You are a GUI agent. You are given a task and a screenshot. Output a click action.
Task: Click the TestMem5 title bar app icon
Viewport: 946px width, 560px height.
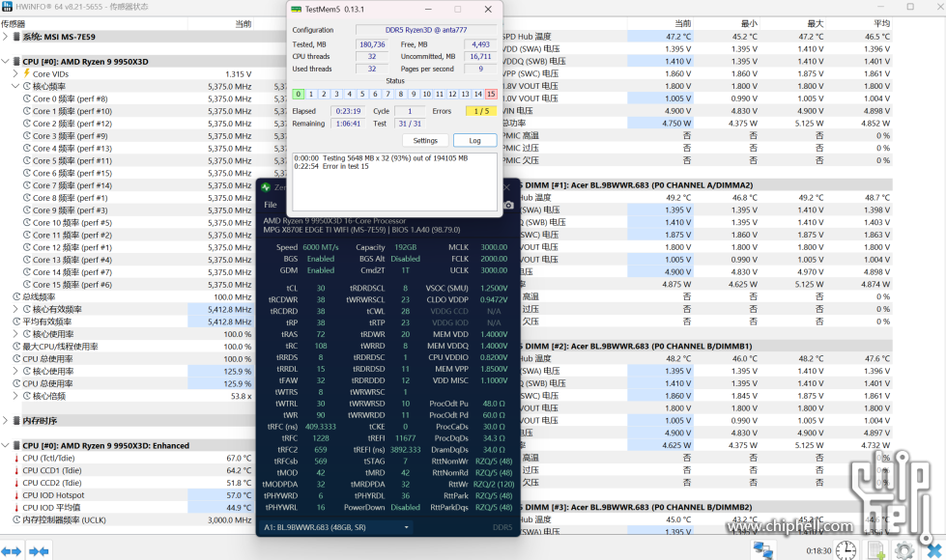(x=297, y=10)
